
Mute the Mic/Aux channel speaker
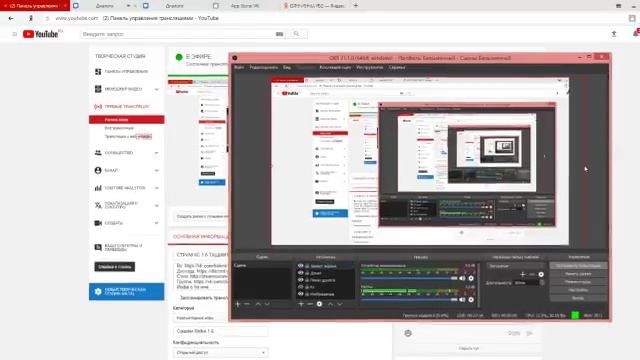tap(462, 300)
